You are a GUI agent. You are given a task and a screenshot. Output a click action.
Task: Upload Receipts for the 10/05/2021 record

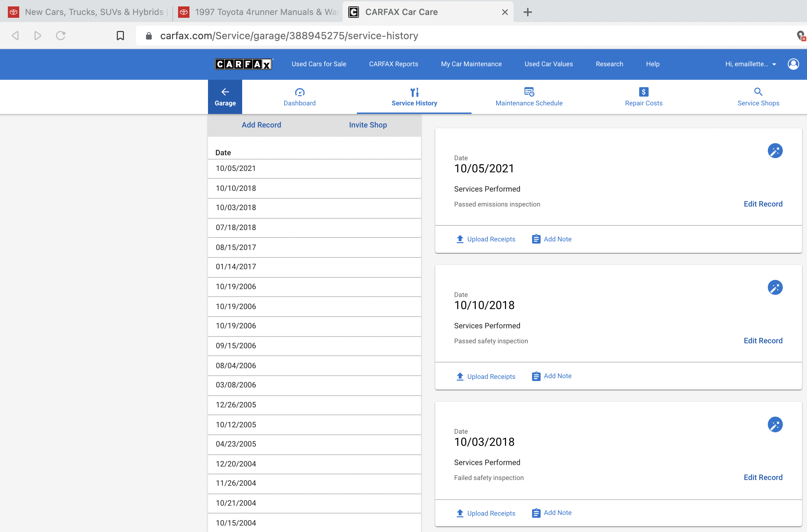click(x=486, y=239)
